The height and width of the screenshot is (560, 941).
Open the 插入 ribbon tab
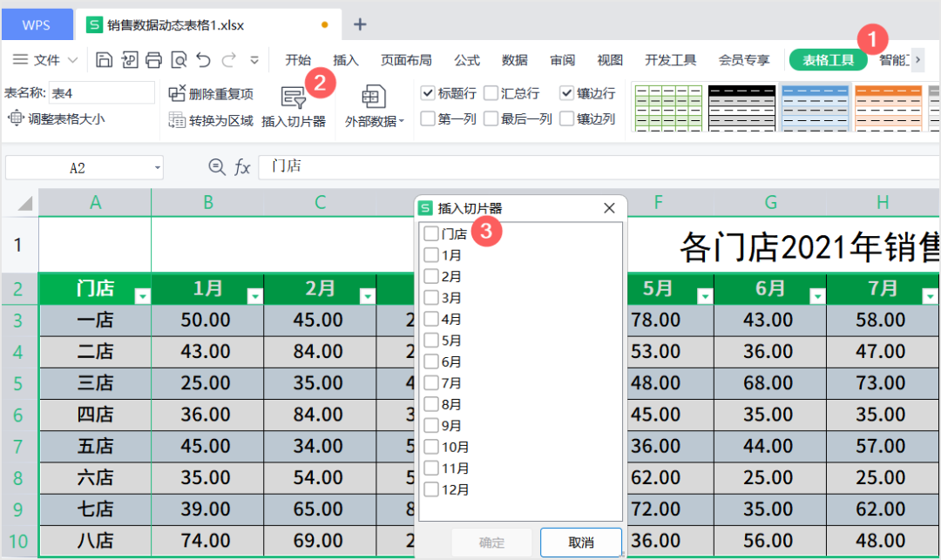(345, 59)
